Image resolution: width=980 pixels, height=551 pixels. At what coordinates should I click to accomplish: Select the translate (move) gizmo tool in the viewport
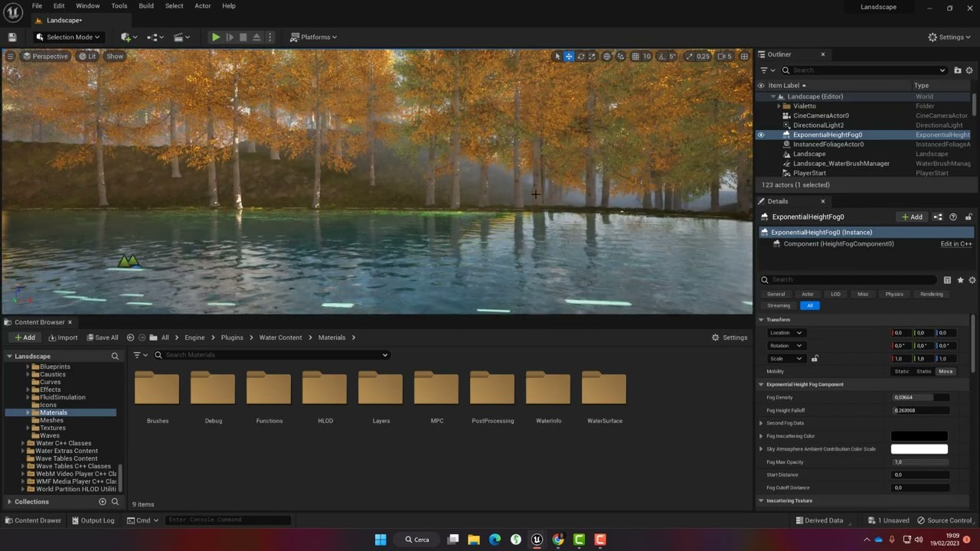(x=569, y=56)
